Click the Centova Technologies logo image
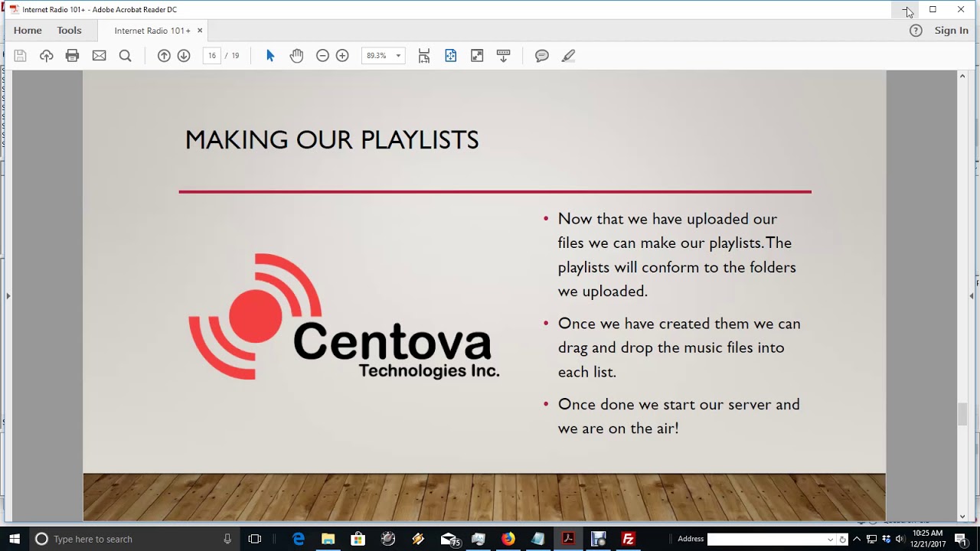This screenshot has width=980, height=551. point(344,316)
